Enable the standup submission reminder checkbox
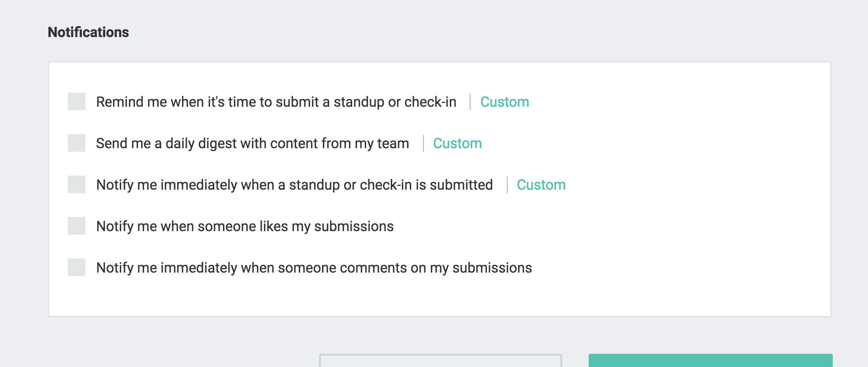Screen dimensions: 868x367 [x=77, y=101]
